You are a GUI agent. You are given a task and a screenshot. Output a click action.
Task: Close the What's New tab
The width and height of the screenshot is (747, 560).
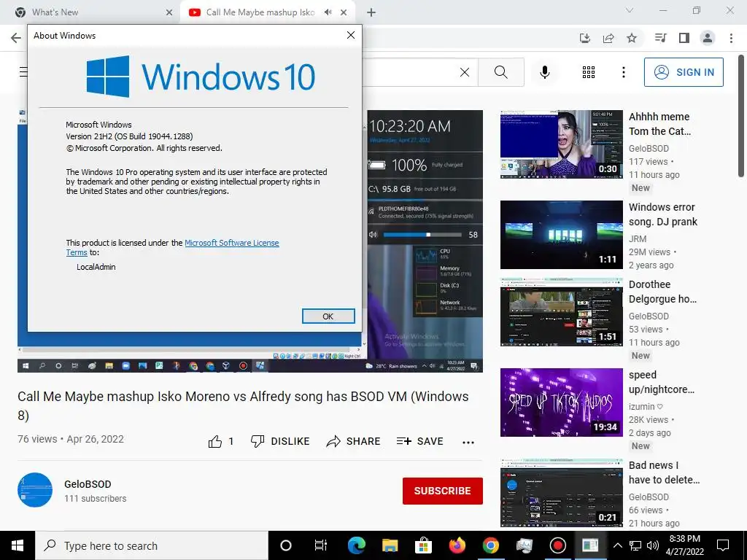point(169,13)
